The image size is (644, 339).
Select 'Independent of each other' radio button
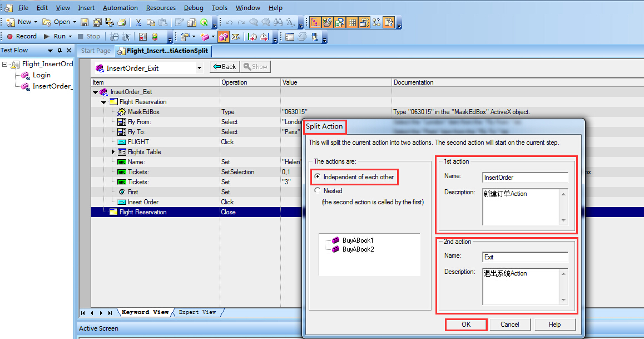317,176
